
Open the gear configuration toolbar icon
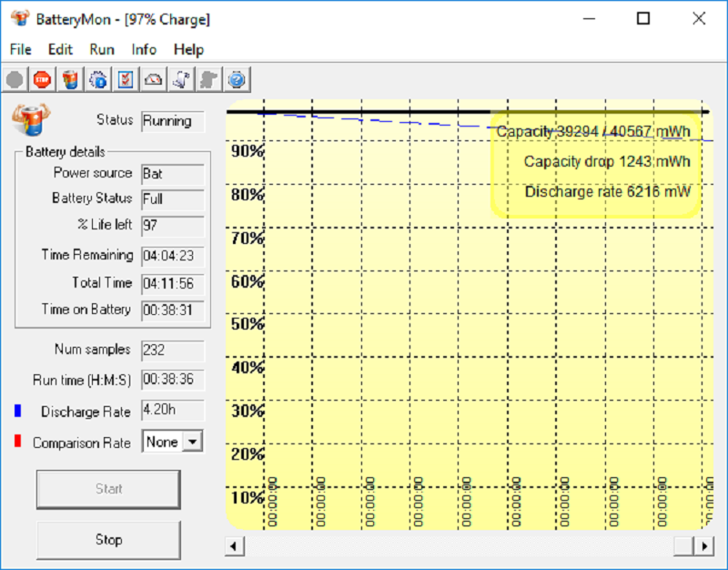(98, 80)
